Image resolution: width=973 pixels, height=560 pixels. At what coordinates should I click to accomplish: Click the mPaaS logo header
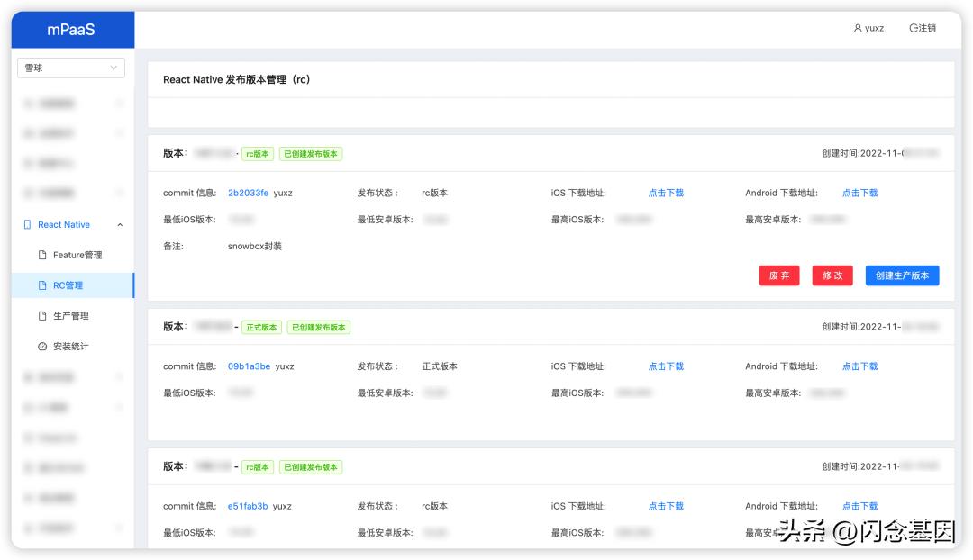(x=71, y=30)
